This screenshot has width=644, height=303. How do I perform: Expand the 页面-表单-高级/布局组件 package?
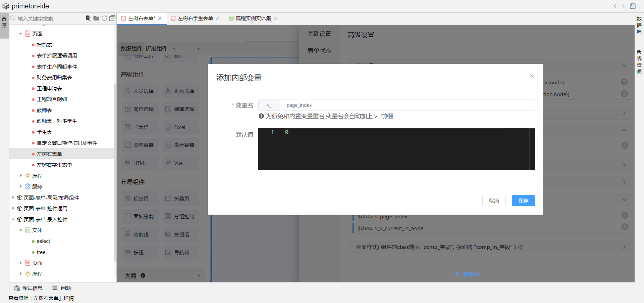click(13, 198)
